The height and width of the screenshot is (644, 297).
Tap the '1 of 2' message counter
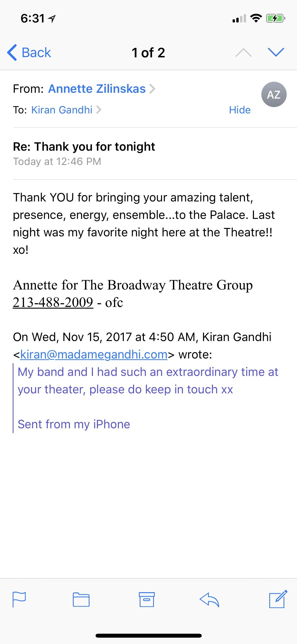[148, 53]
